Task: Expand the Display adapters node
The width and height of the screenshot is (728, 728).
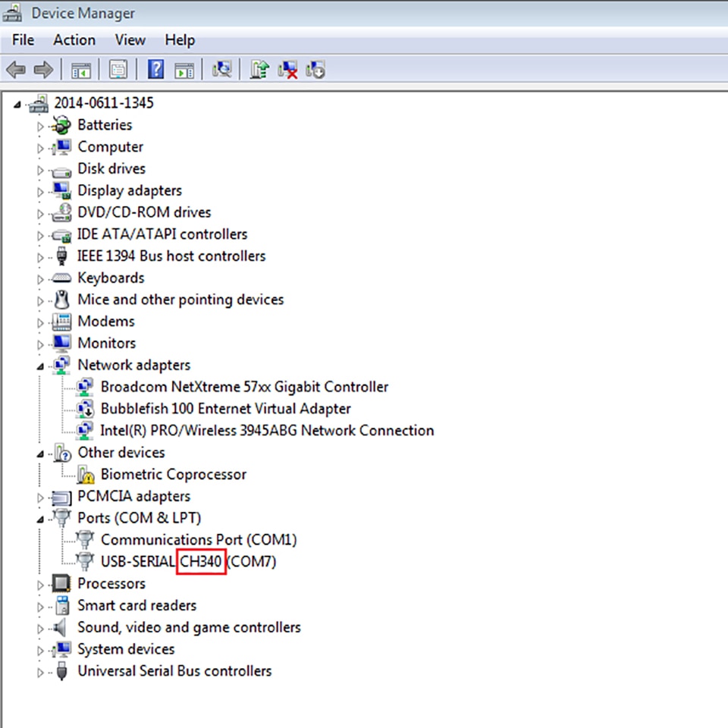Action: pos(40,192)
